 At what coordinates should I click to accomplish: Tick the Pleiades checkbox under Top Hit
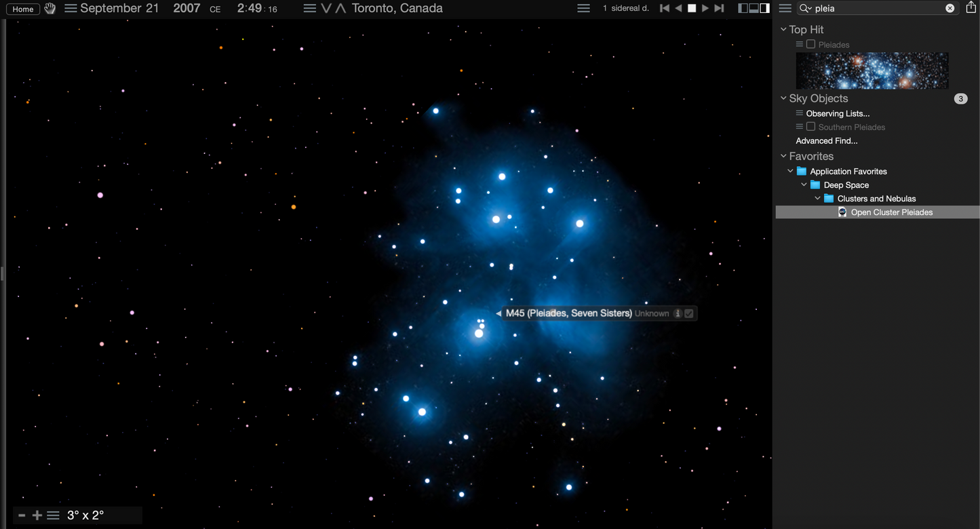(810, 44)
